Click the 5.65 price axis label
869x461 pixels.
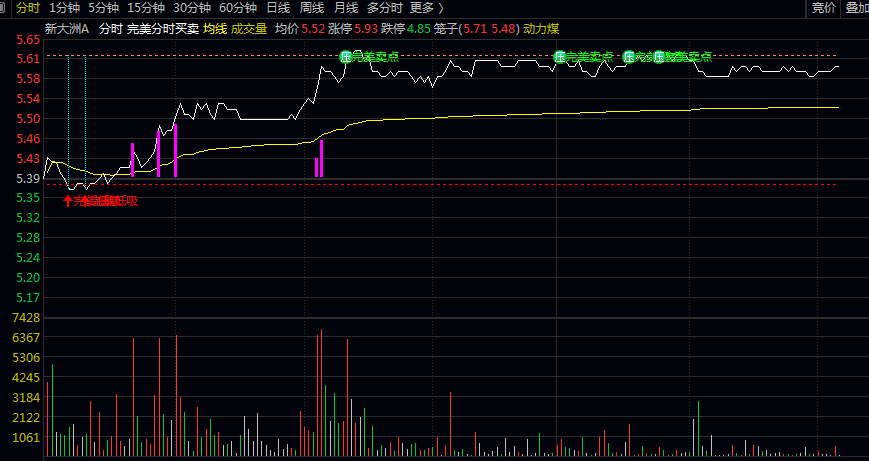point(28,40)
